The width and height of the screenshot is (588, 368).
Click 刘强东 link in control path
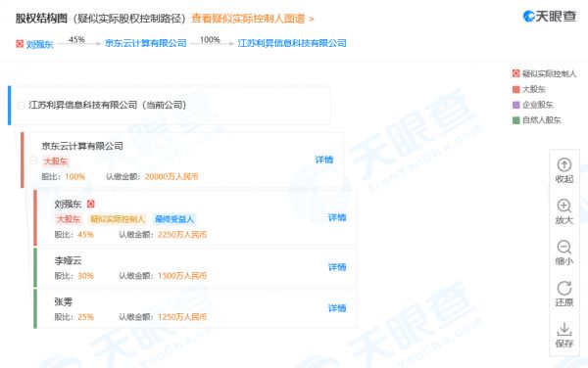tap(39, 44)
